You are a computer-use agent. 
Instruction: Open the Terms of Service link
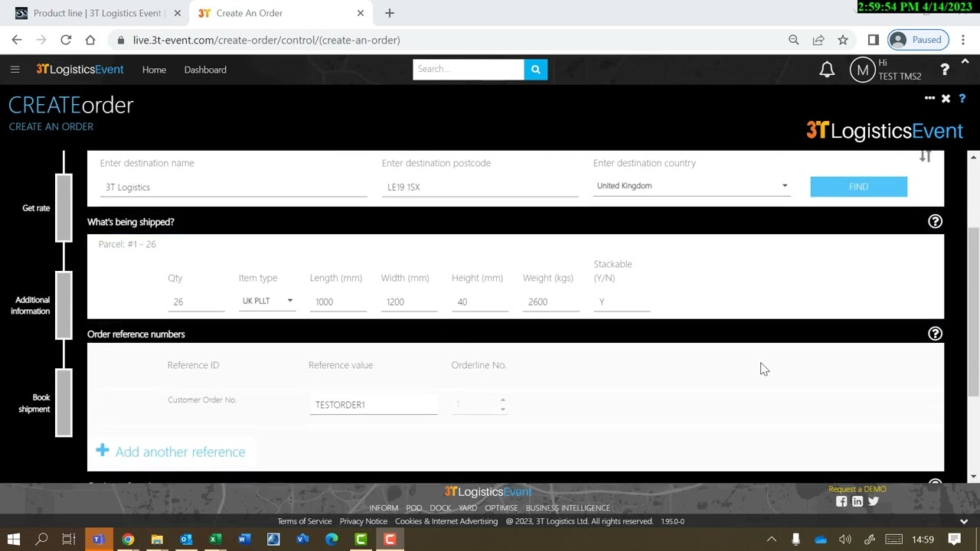pyautogui.click(x=305, y=521)
